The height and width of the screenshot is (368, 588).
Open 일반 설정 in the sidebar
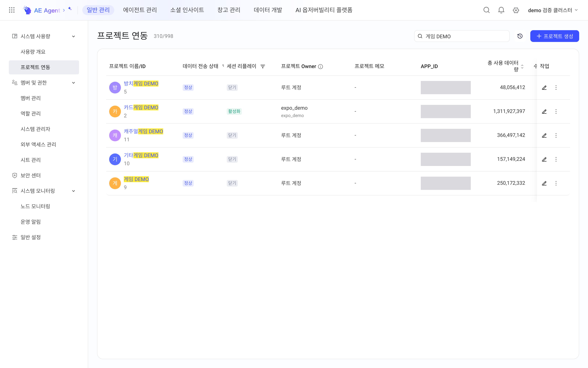pyautogui.click(x=31, y=237)
